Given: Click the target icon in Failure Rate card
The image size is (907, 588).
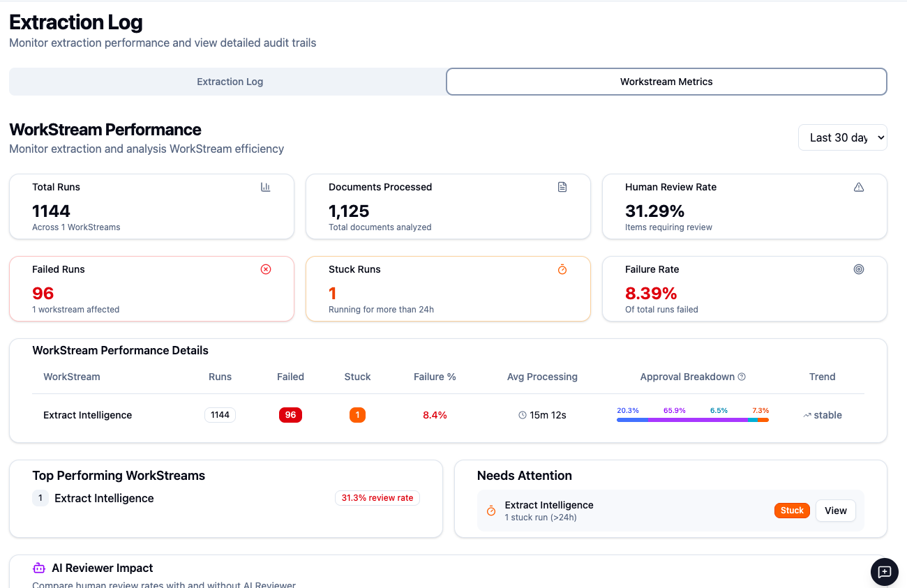Looking at the screenshot, I should click(859, 269).
